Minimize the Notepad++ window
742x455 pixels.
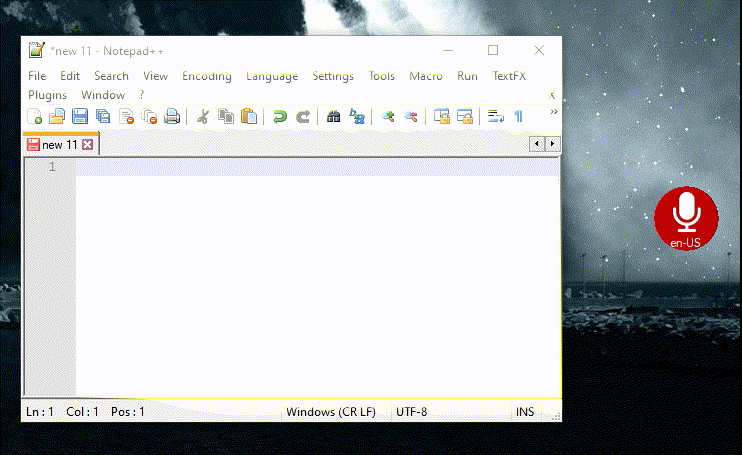point(448,50)
